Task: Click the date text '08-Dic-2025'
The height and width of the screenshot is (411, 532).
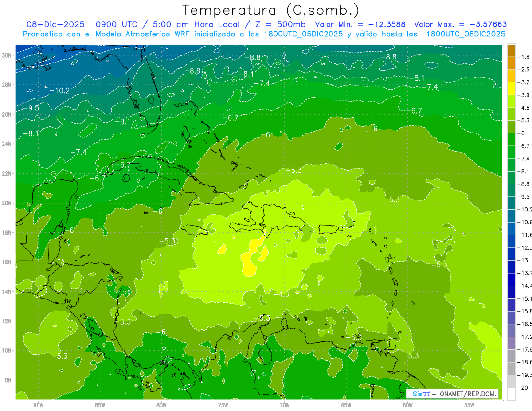Action: coord(55,24)
